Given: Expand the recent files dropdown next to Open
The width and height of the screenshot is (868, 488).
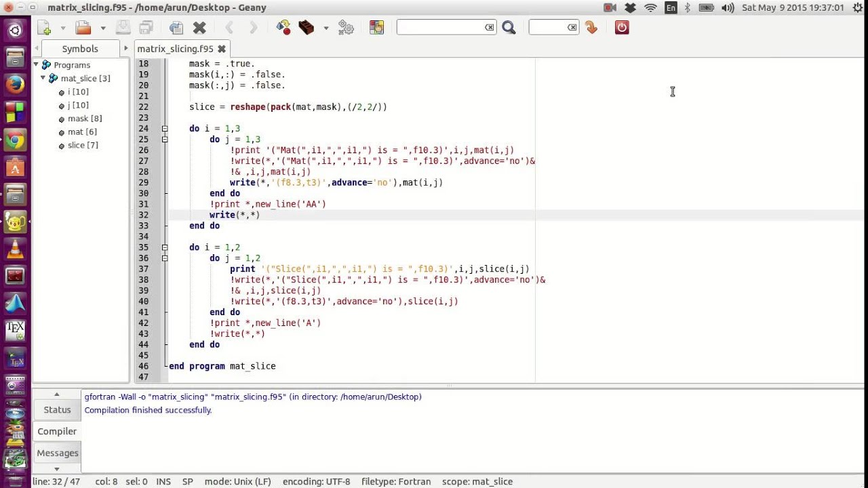Looking at the screenshot, I should (x=103, y=28).
